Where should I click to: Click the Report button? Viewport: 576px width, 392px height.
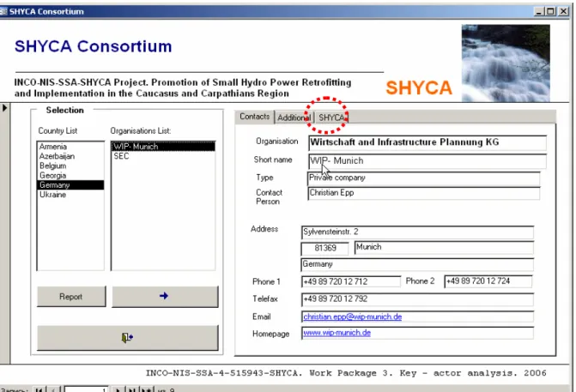click(x=71, y=297)
